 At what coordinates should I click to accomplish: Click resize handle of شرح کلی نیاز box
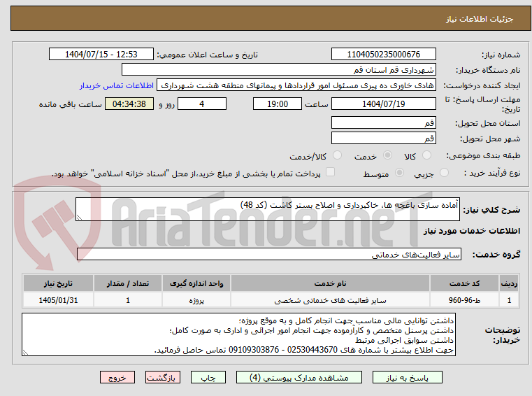click(79, 218)
